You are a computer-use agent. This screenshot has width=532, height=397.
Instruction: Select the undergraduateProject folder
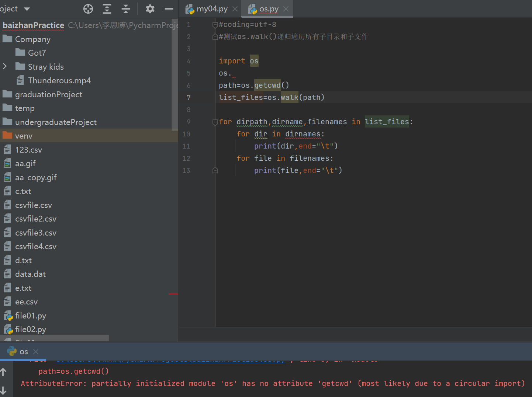coord(56,122)
